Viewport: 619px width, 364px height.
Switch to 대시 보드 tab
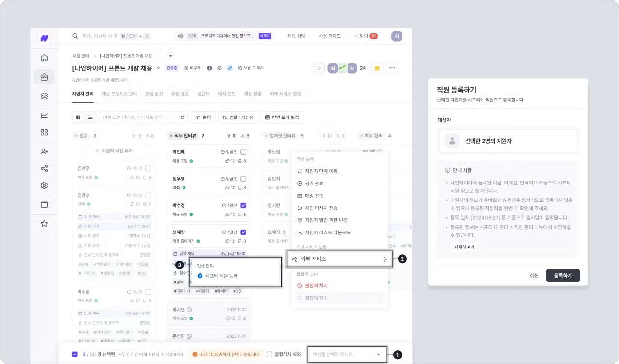(x=227, y=94)
